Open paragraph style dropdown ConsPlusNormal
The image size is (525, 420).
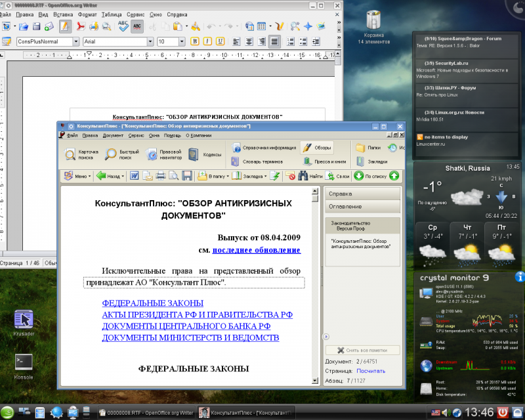point(76,41)
